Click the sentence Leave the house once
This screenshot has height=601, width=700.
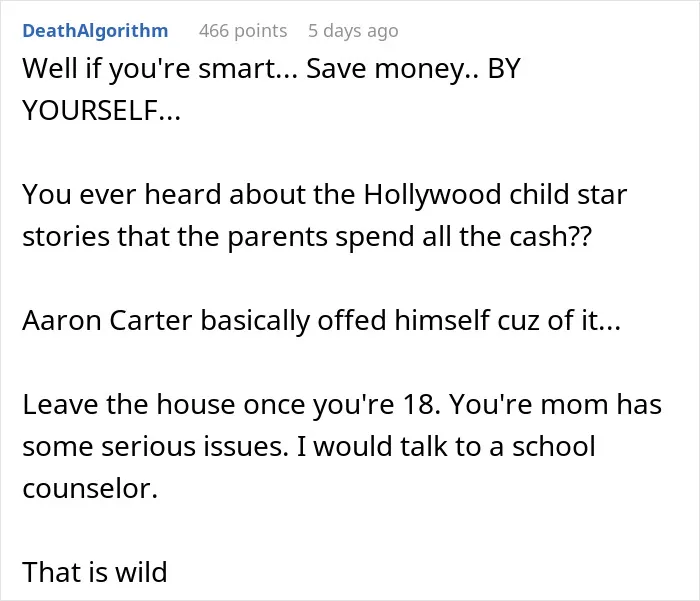(x=231, y=405)
